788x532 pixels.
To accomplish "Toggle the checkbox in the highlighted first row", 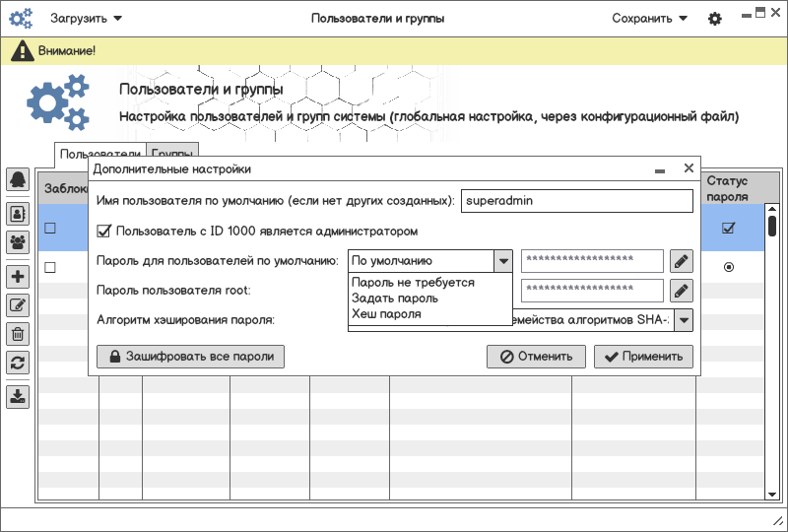I will [x=50, y=229].
